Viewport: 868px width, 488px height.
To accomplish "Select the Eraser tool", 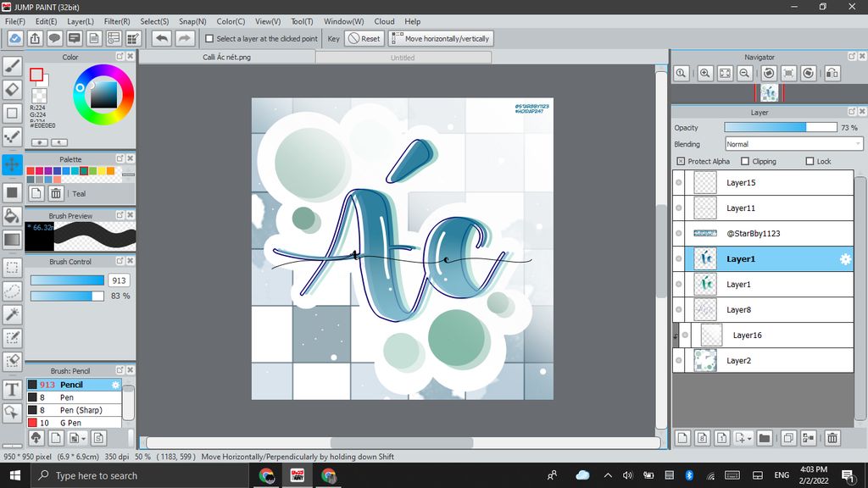I will tap(12, 90).
